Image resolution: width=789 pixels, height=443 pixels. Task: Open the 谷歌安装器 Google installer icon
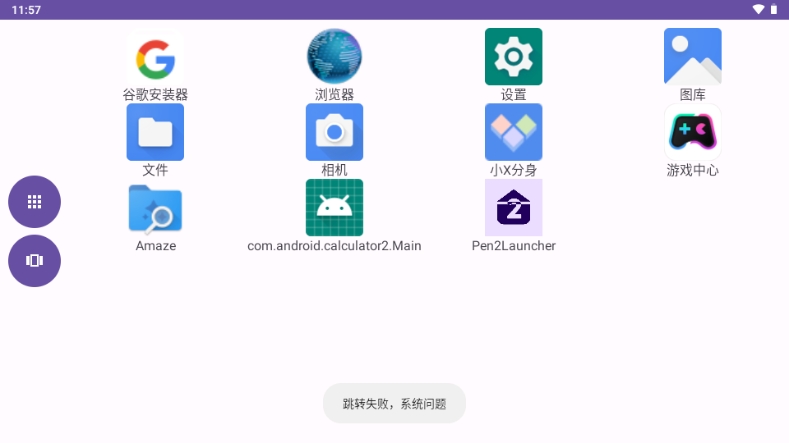(x=155, y=57)
